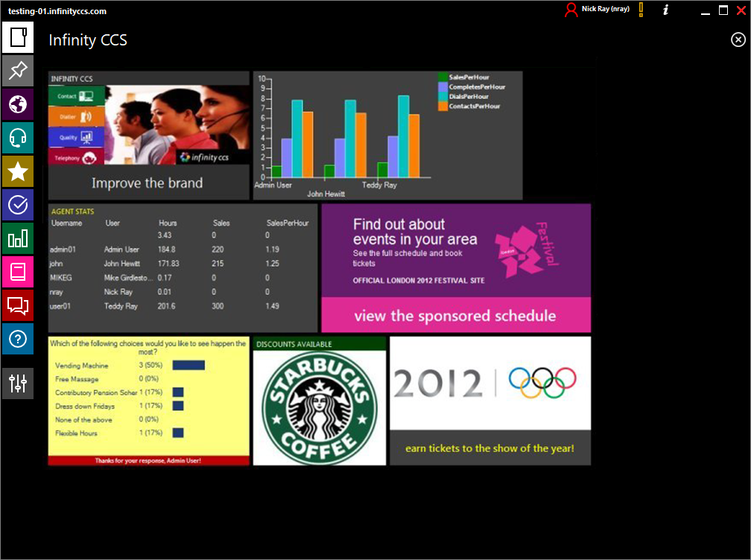This screenshot has width=751, height=560.
Task: Select the MIKEG row username
Action: 61,278
